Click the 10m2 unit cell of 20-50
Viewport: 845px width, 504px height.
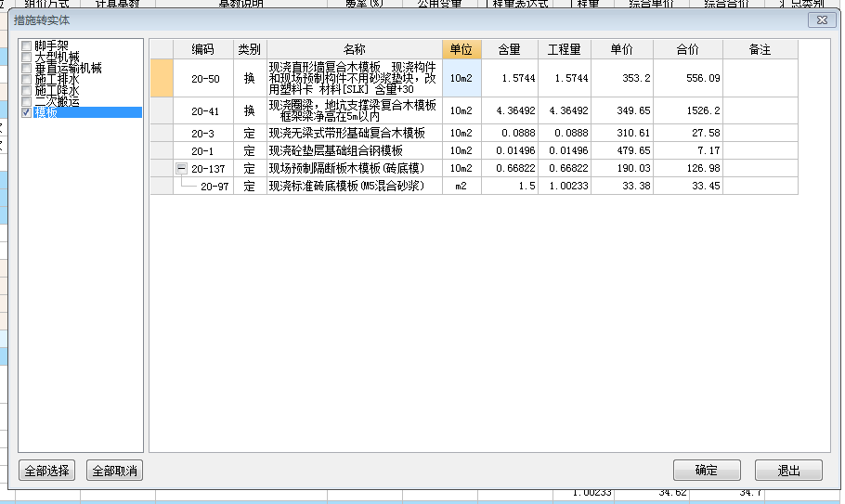(x=461, y=78)
